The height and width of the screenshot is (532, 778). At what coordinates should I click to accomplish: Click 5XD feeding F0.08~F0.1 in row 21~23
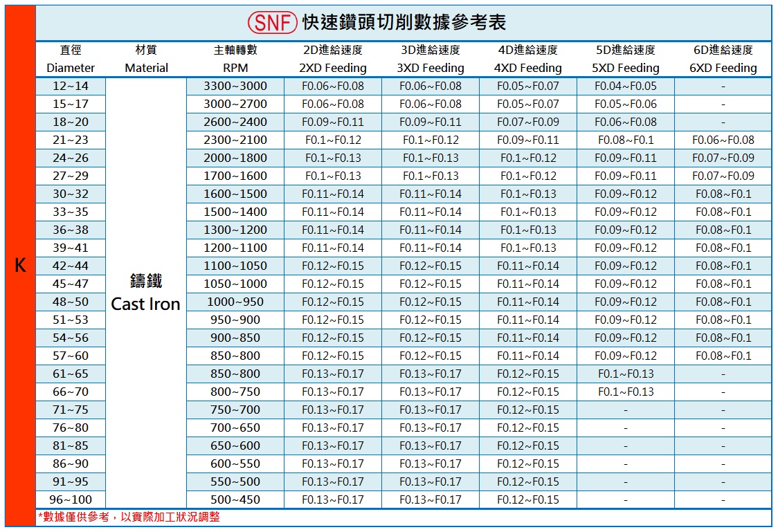[x=626, y=140]
